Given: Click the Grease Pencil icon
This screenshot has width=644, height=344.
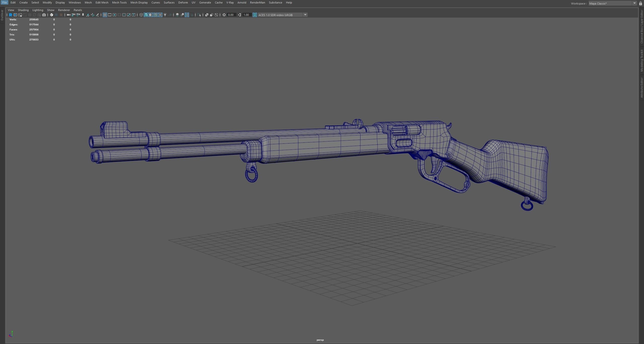Looking at the screenshot, I should click(x=97, y=15).
